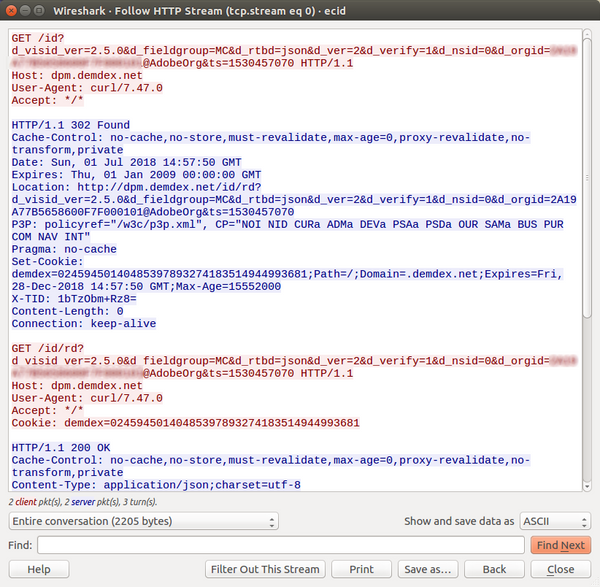Open the Show and save data as ASCII dropdown
The width and height of the screenshot is (600, 587).
click(x=555, y=521)
